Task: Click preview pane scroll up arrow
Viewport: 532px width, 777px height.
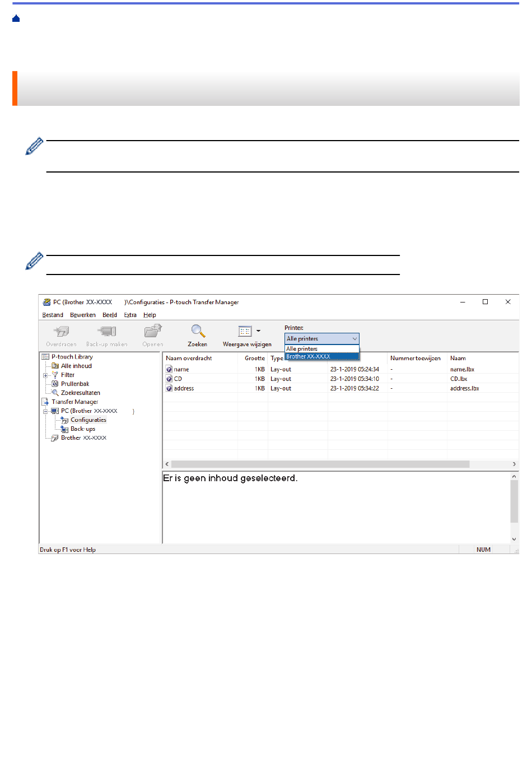Action: tap(514, 476)
